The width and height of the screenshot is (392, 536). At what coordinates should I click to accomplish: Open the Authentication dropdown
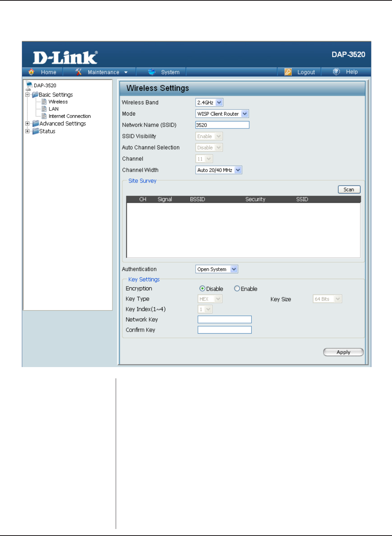coord(217,269)
